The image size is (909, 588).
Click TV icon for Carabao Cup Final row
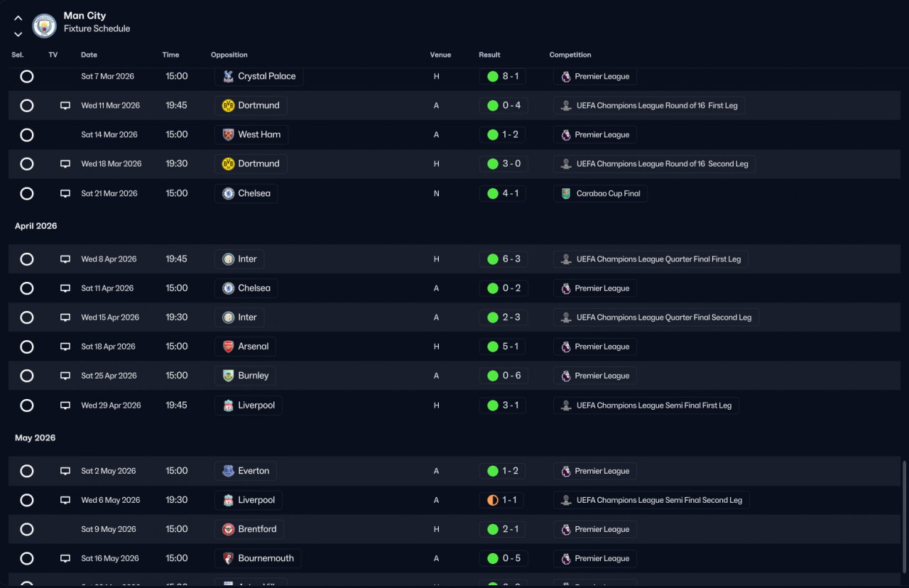(65, 194)
